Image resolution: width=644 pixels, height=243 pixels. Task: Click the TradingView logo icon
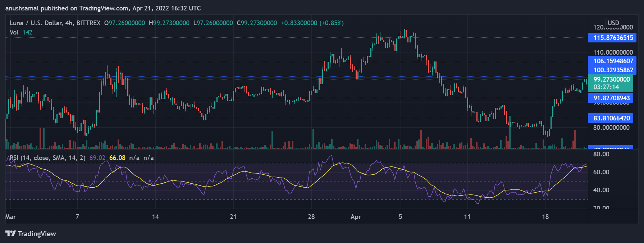pos(10,234)
